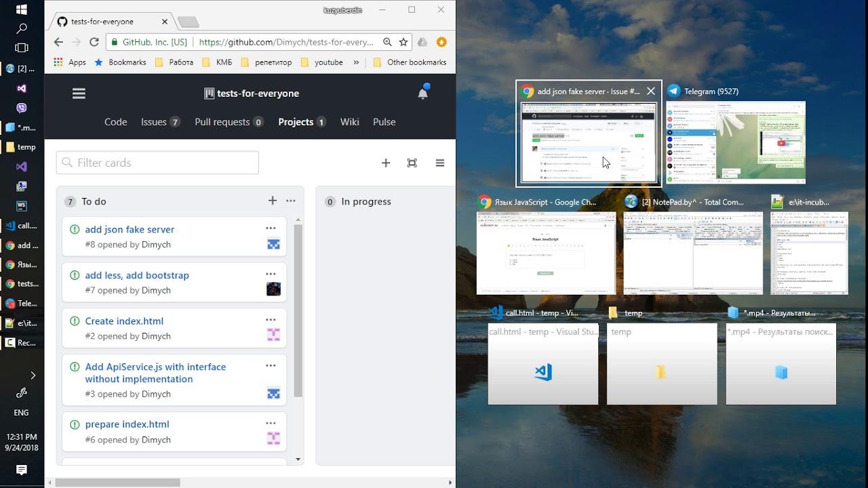Switch to e:\it-incub notepad window thumbnail
The width and height of the screenshot is (868, 488).
[x=810, y=253]
